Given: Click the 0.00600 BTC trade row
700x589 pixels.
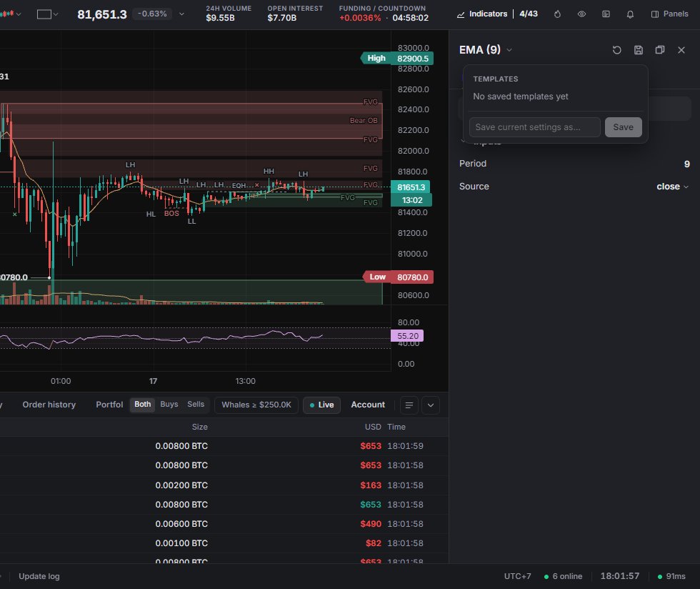Looking at the screenshot, I should 224,524.
